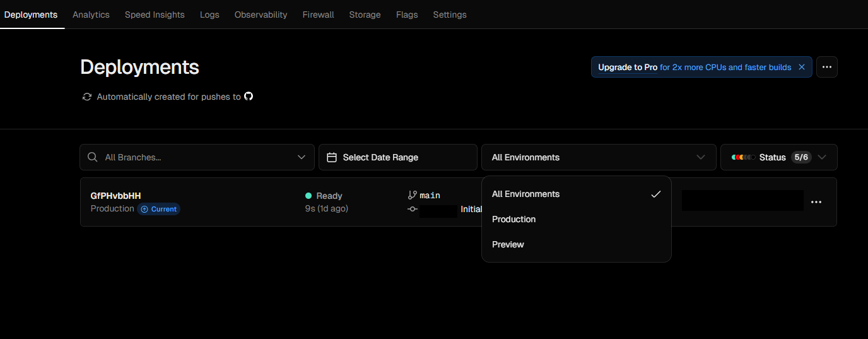Choose Production from the environment list
The image size is (868, 339).
(x=514, y=219)
